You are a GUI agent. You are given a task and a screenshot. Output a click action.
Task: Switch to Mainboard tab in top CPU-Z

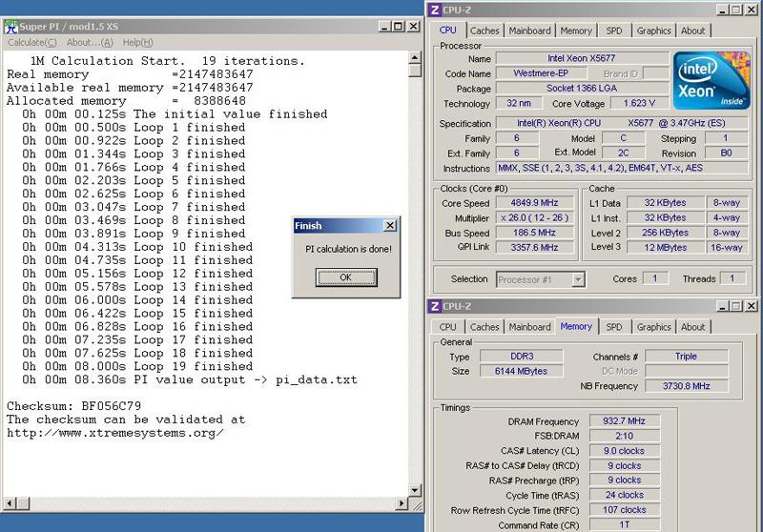tap(530, 31)
